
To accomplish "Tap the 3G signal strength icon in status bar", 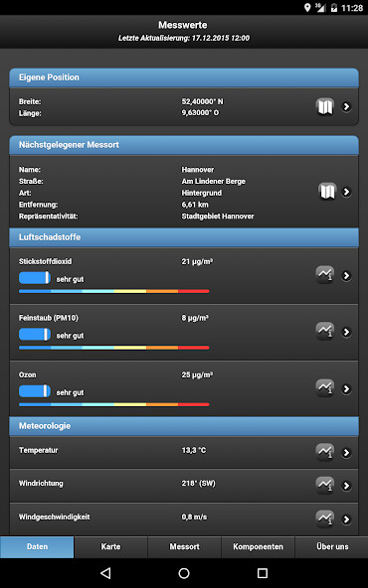I will (x=320, y=8).
